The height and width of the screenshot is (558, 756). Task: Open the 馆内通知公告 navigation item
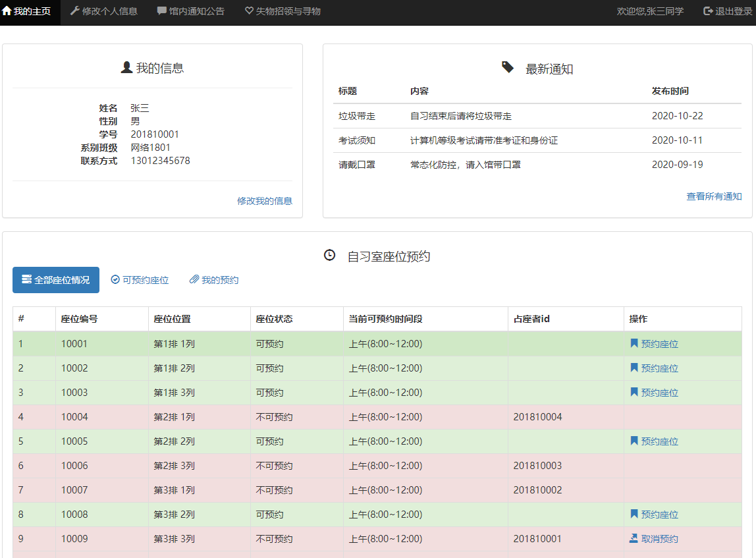[x=191, y=12]
